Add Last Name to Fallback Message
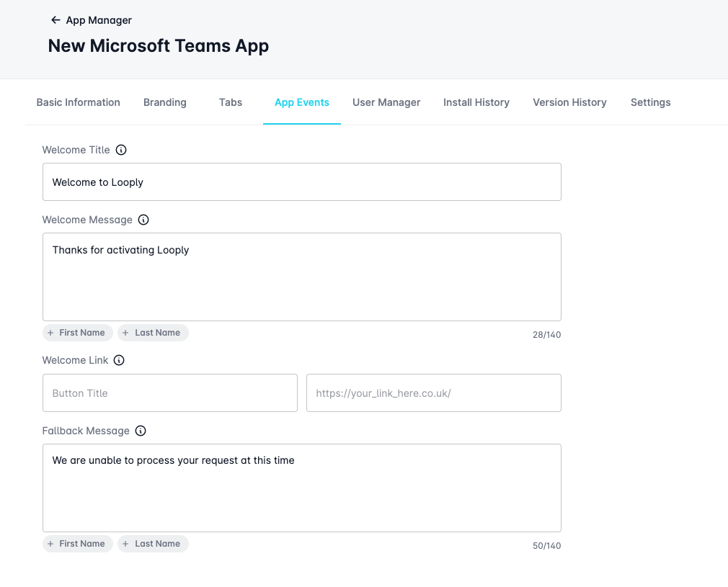This screenshot has height=587, width=728. point(153,544)
